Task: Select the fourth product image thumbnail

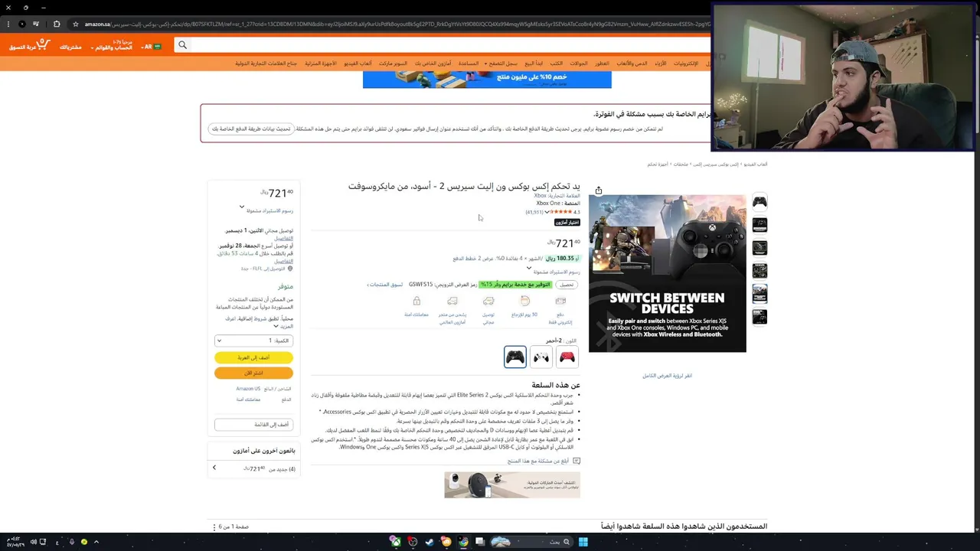Action: click(x=759, y=271)
